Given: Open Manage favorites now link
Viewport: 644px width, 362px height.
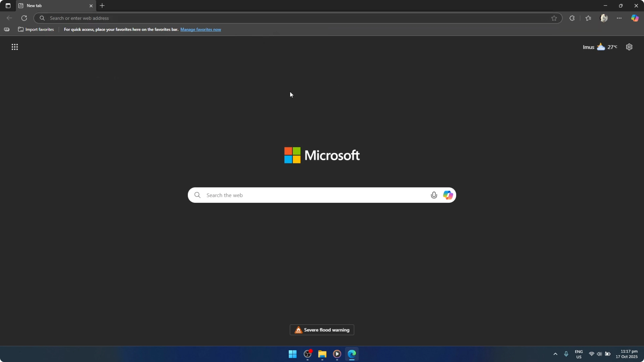Looking at the screenshot, I should (x=201, y=30).
